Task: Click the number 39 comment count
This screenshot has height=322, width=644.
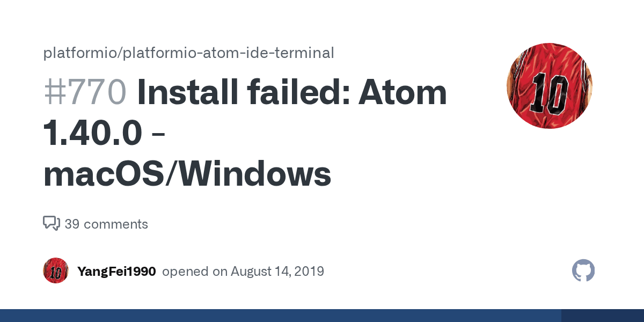Action: (x=72, y=224)
